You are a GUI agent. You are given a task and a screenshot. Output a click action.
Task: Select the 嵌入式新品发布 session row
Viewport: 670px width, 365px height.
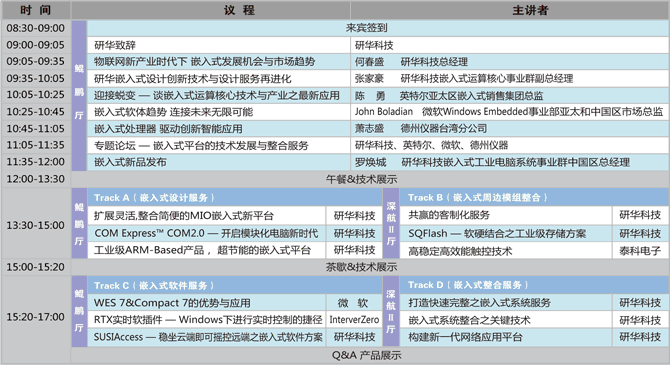(x=219, y=162)
